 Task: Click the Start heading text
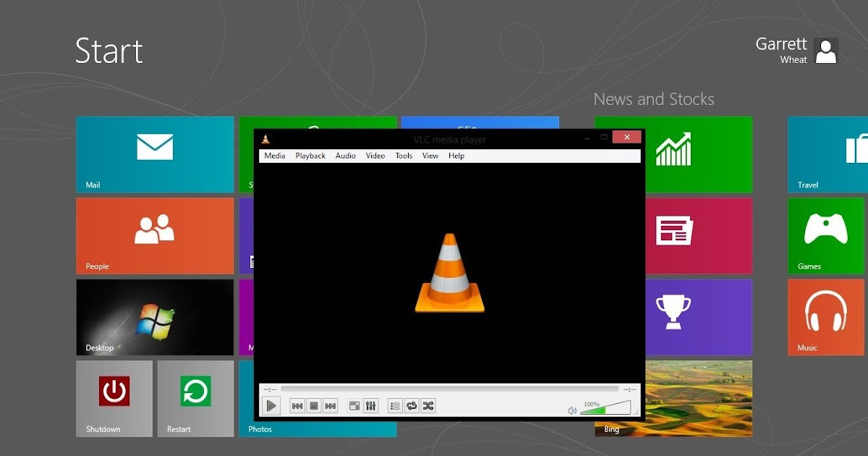pyautogui.click(x=109, y=51)
